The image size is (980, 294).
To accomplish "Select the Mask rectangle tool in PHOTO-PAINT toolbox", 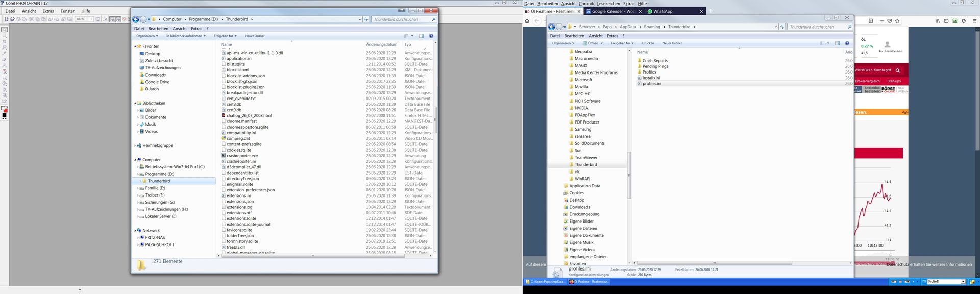I will coord(5,35).
